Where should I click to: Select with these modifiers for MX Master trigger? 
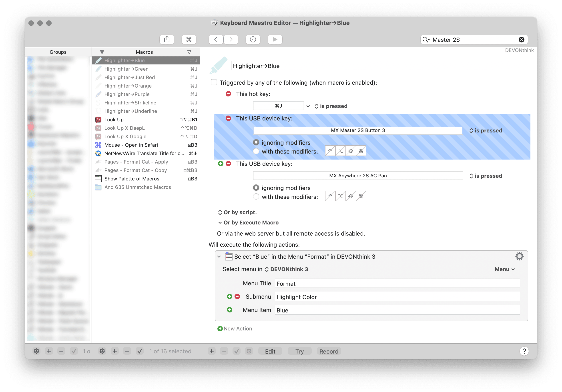[x=256, y=152]
